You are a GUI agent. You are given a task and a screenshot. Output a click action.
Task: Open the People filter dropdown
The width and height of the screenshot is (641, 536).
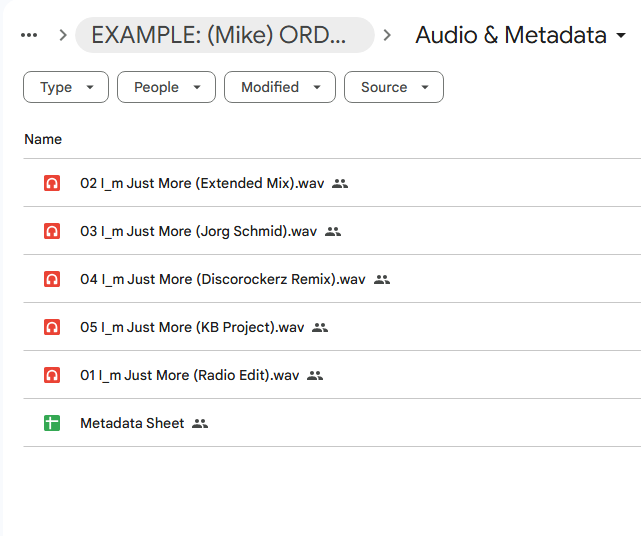(x=166, y=87)
